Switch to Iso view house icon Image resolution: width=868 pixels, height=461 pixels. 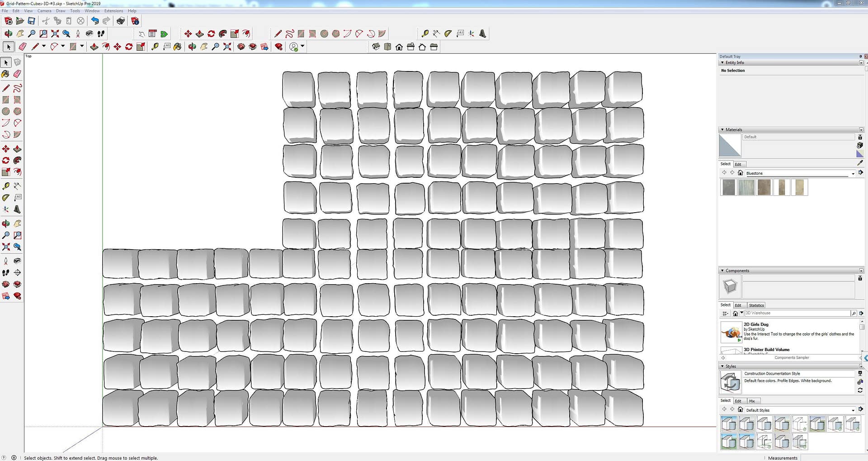point(376,47)
